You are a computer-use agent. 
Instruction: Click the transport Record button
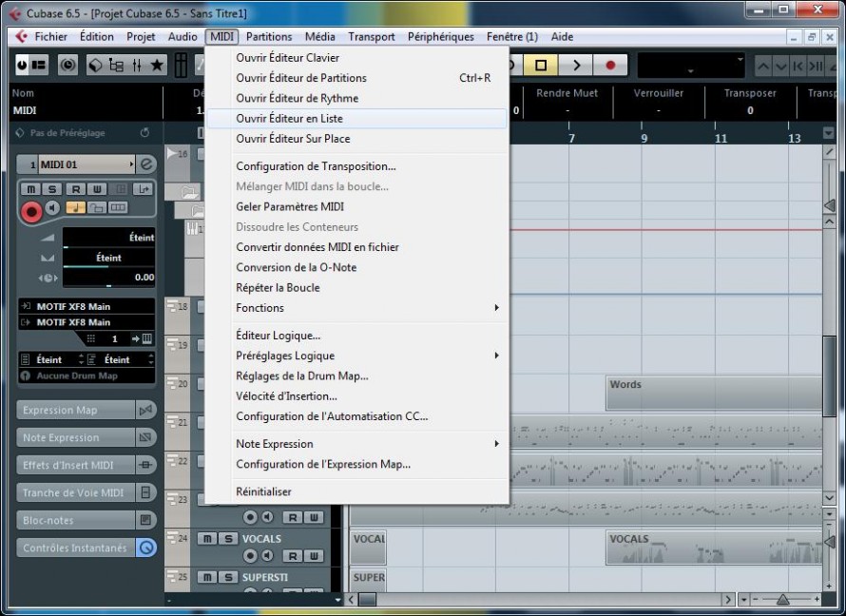(x=610, y=66)
